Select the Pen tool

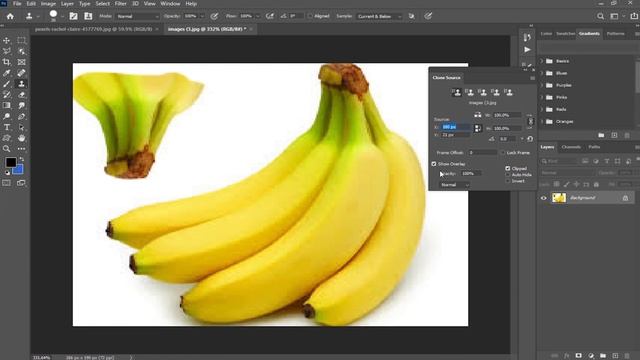21,116
